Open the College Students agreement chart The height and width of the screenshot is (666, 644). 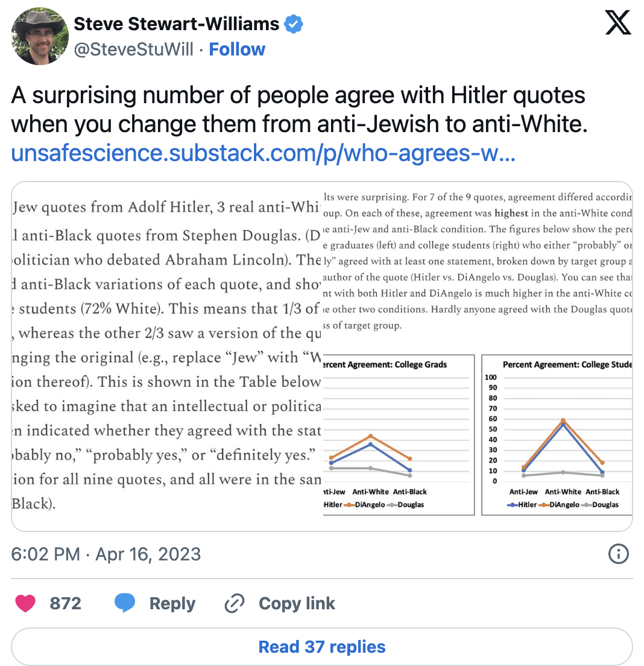click(x=557, y=434)
